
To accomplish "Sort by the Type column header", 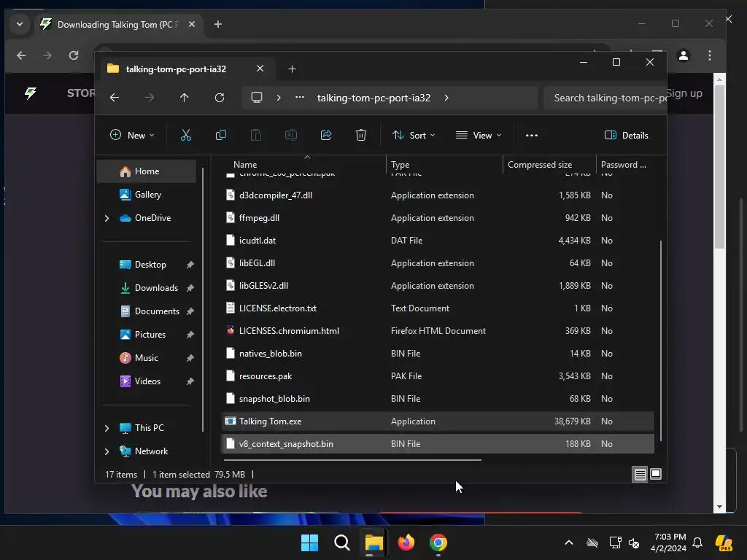I will [x=444, y=165].
